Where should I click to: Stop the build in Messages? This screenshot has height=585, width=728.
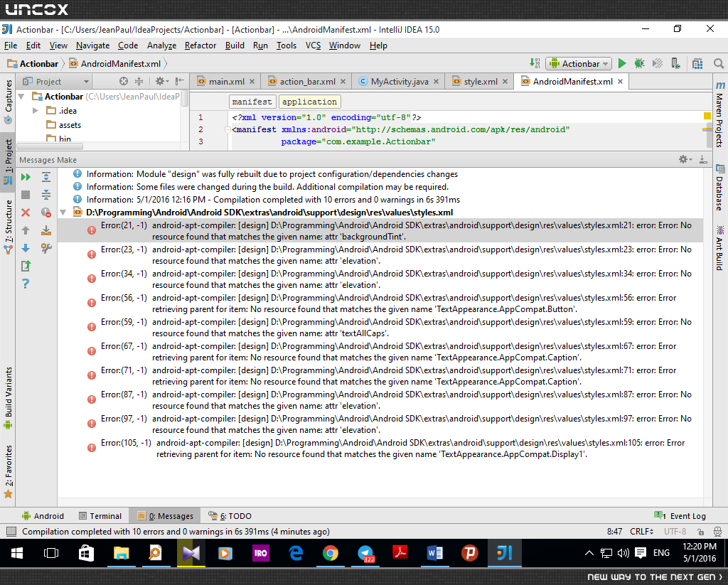tap(26, 195)
